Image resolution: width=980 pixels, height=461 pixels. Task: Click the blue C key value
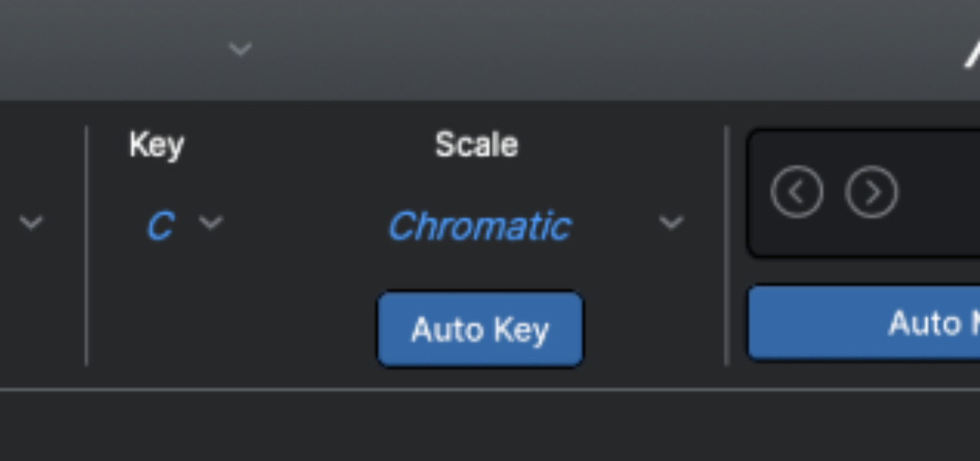tap(160, 227)
